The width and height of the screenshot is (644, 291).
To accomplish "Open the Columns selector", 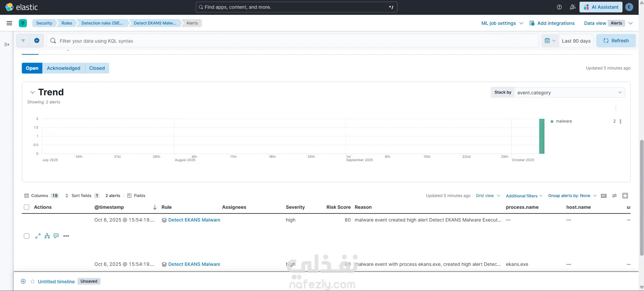I will (41, 196).
